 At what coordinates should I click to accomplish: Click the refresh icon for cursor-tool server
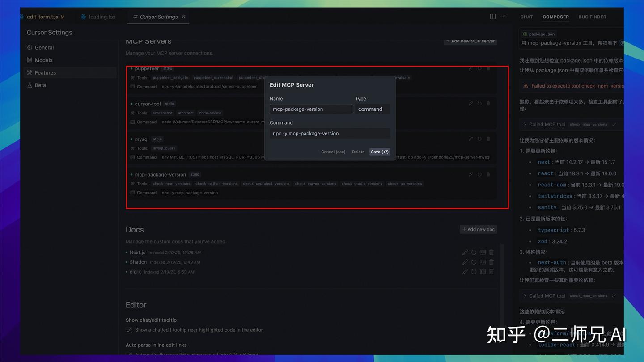click(479, 103)
